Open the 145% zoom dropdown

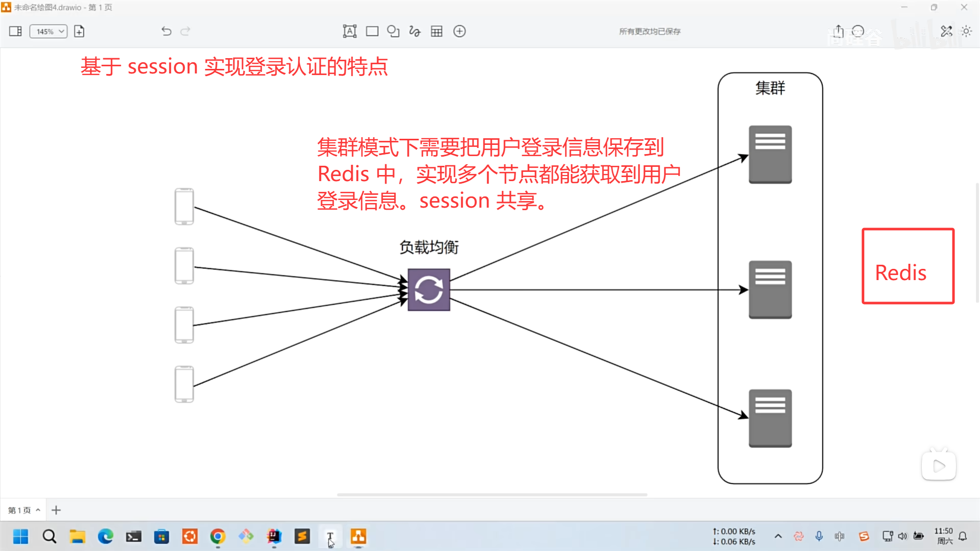point(48,31)
